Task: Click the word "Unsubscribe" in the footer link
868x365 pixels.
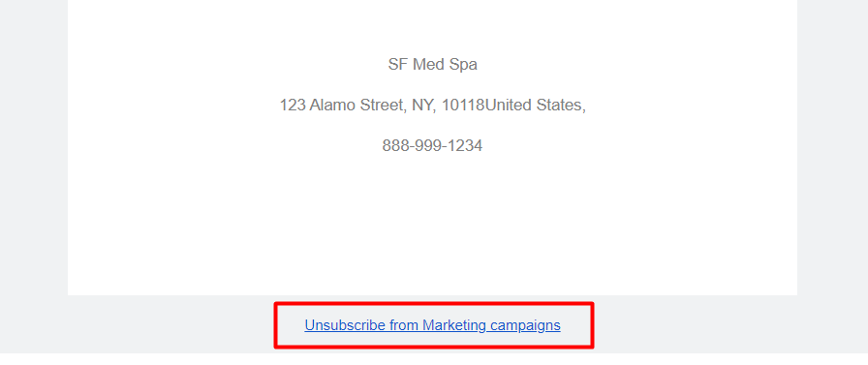Action: click(x=345, y=325)
